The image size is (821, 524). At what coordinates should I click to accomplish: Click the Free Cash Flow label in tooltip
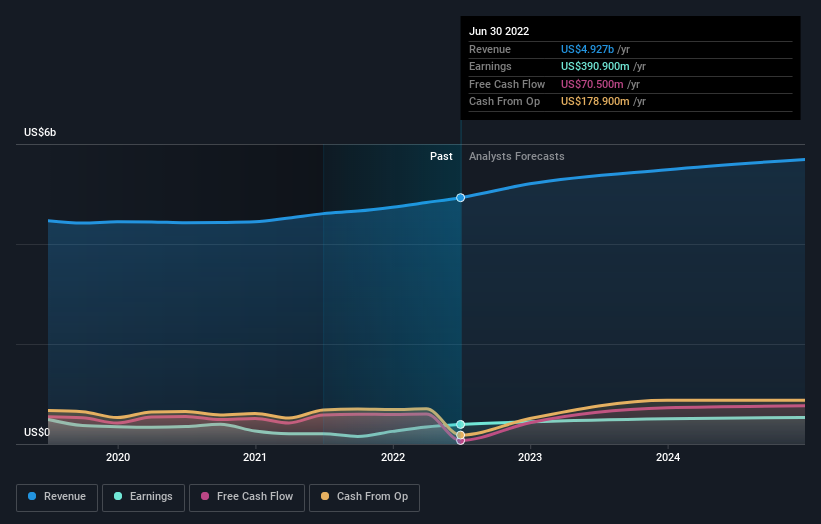507,84
